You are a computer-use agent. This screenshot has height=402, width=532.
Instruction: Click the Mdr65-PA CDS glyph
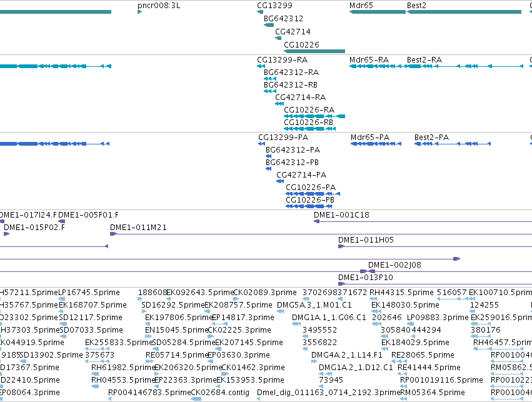click(376, 144)
